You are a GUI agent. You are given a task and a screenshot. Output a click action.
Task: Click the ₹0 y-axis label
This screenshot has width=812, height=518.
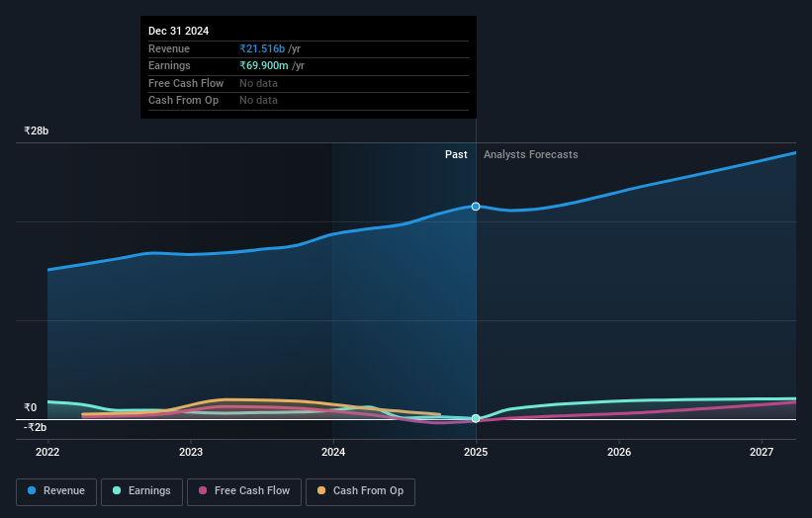click(31, 407)
